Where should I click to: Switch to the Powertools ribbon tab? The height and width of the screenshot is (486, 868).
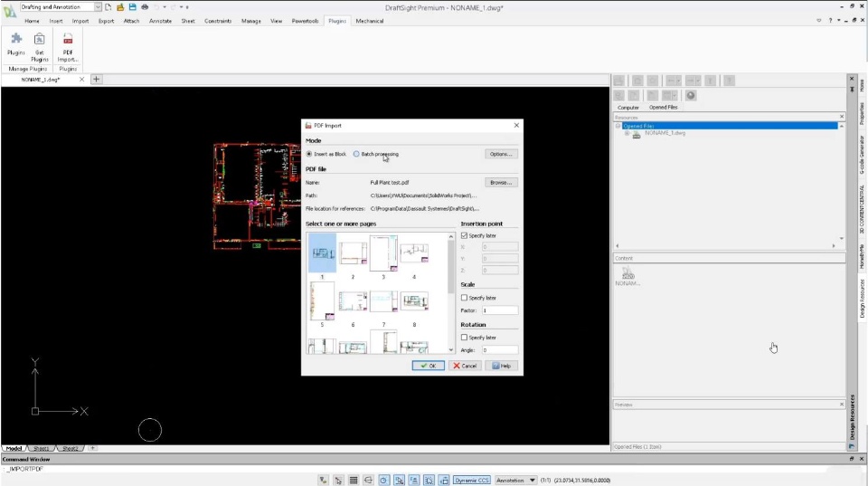point(305,21)
